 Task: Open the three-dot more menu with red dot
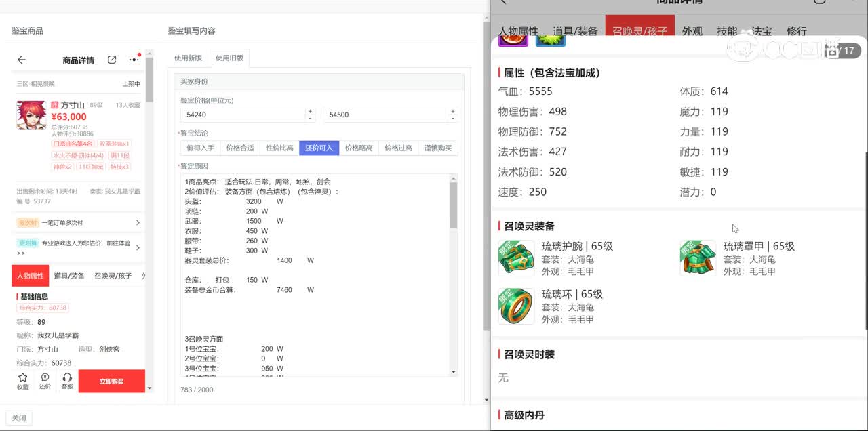pyautogui.click(x=134, y=60)
